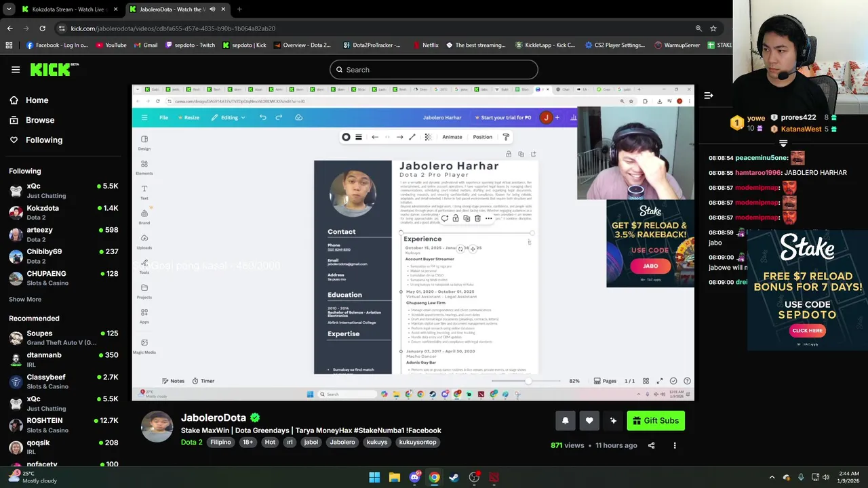Image resolution: width=868 pixels, height=488 pixels.
Task: Expand Show More under Following
Action: [x=25, y=299]
